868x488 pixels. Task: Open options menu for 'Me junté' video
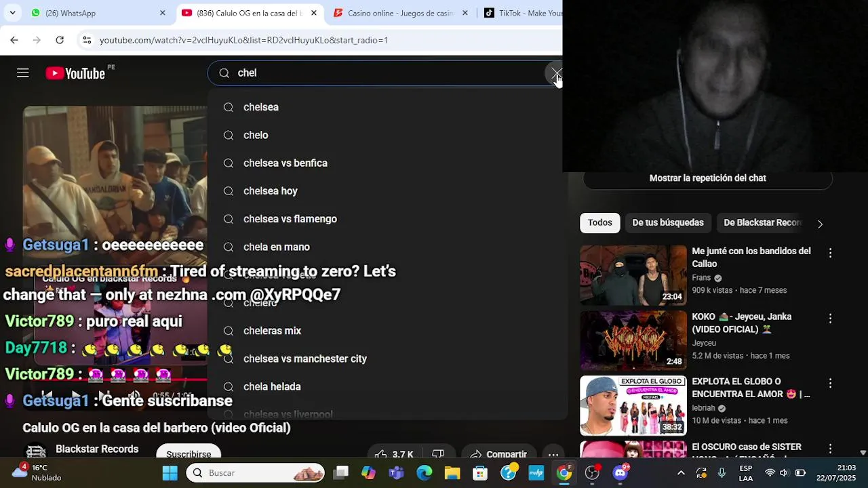tap(830, 253)
